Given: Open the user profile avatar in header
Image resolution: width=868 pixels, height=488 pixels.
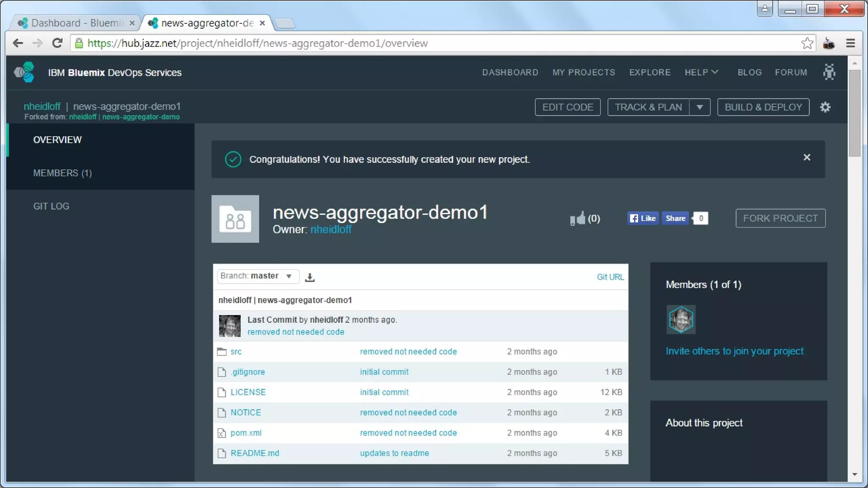Looking at the screenshot, I should 829,72.
